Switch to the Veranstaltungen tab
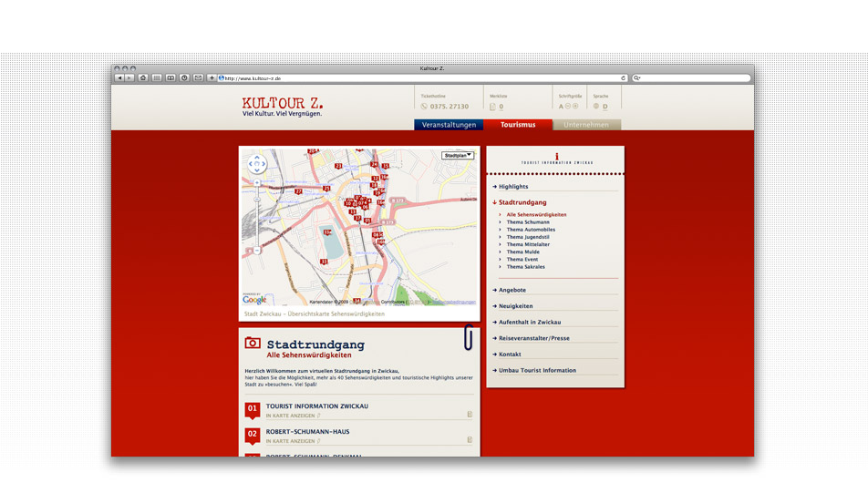 pyautogui.click(x=449, y=125)
